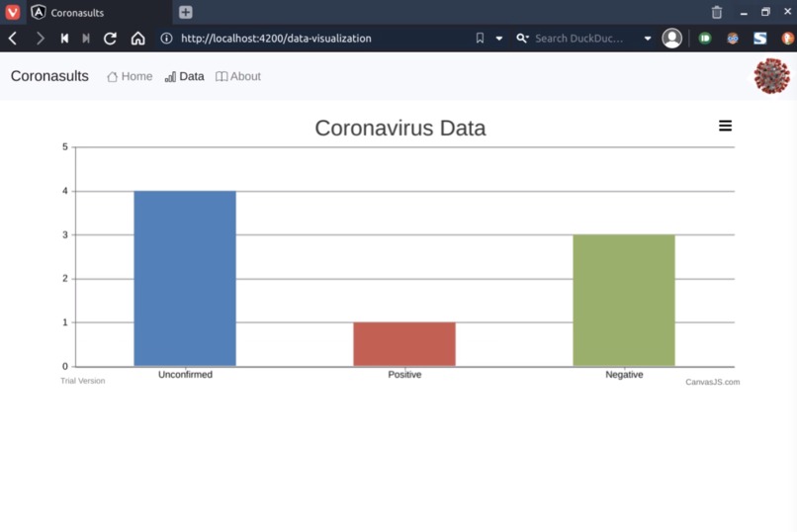The width and height of the screenshot is (797, 532).
Task: Restore the browser window size
Action: (x=765, y=12)
